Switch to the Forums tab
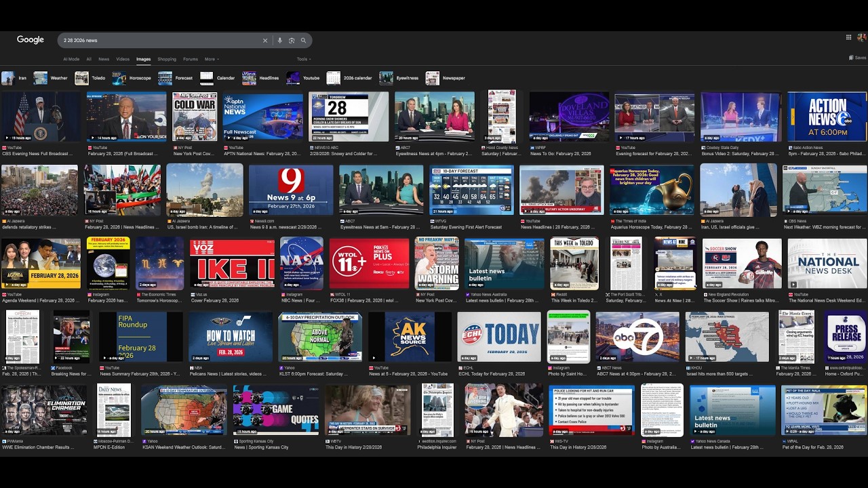This screenshot has width=868, height=488. [191, 59]
